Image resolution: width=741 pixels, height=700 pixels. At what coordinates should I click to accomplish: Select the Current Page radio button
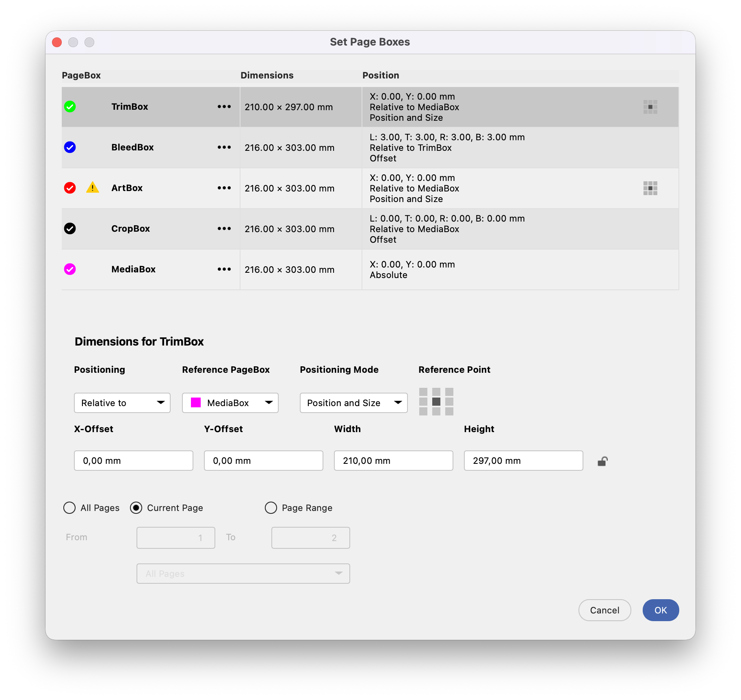coord(136,508)
